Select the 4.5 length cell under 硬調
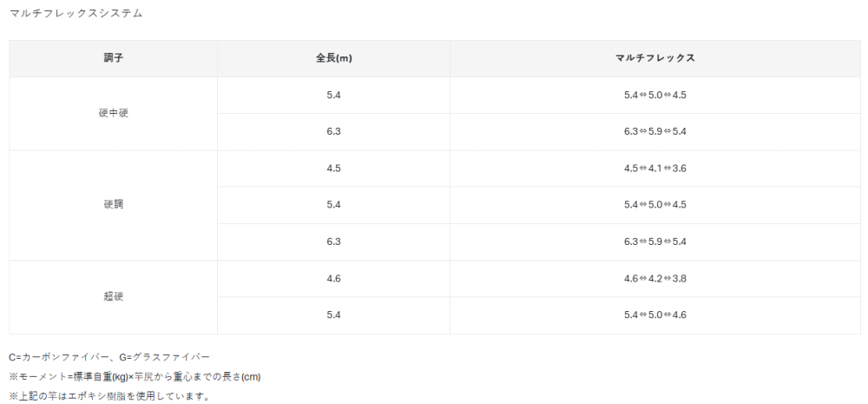Image resolution: width=868 pixels, height=404 pixels. pos(334,169)
